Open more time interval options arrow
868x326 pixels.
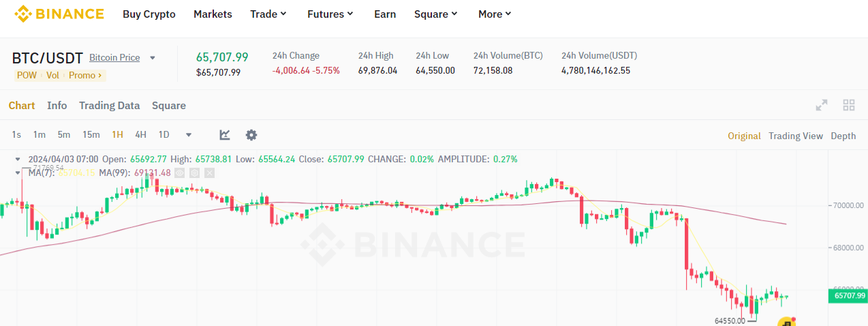[x=189, y=134]
